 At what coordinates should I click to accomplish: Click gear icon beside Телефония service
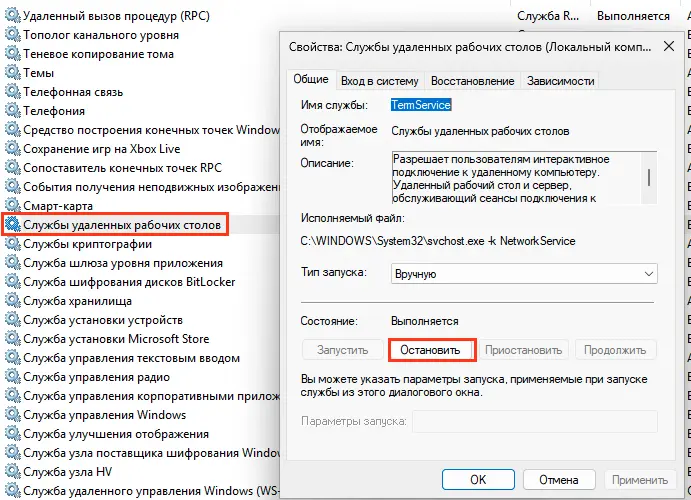(x=12, y=111)
